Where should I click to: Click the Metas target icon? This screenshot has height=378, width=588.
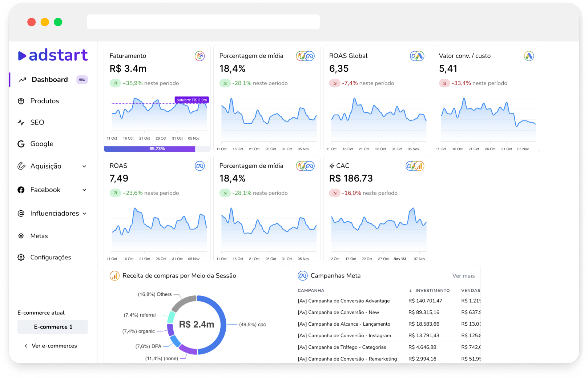(x=21, y=236)
